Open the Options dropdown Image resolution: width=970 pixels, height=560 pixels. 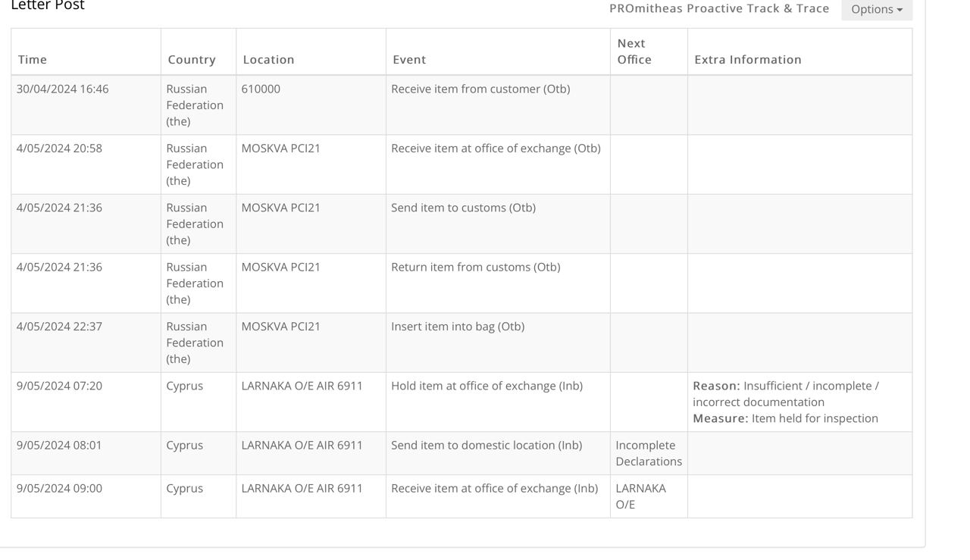click(877, 9)
